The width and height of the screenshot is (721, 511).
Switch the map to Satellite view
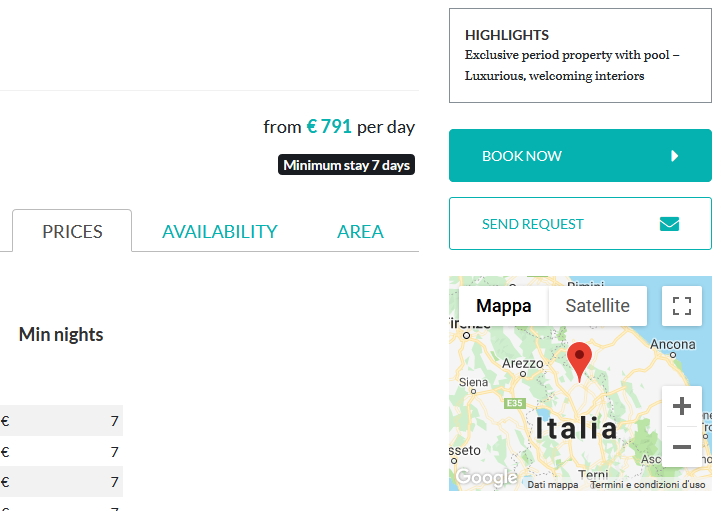(x=597, y=306)
